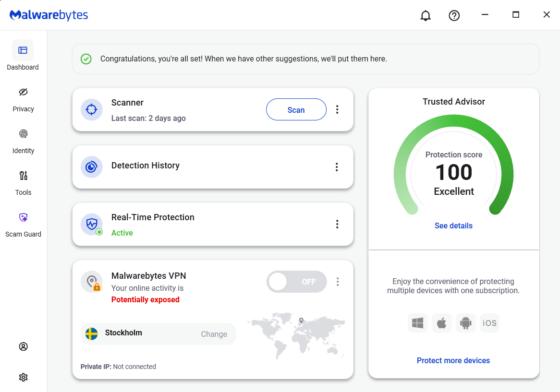Viewport: 560px width, 392px height.
Task: Turn on the Malwarebytes VPN toggle
Action: [x=296, y=282]
